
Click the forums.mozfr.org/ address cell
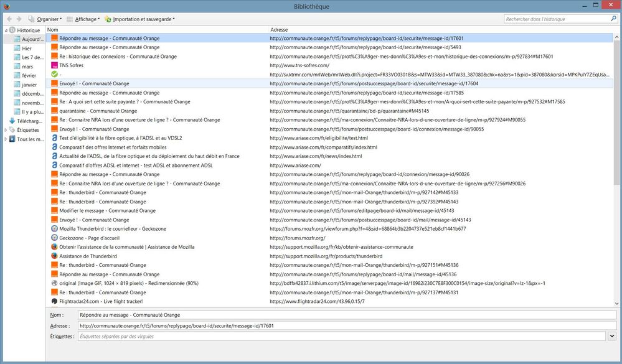click(298, 238)
